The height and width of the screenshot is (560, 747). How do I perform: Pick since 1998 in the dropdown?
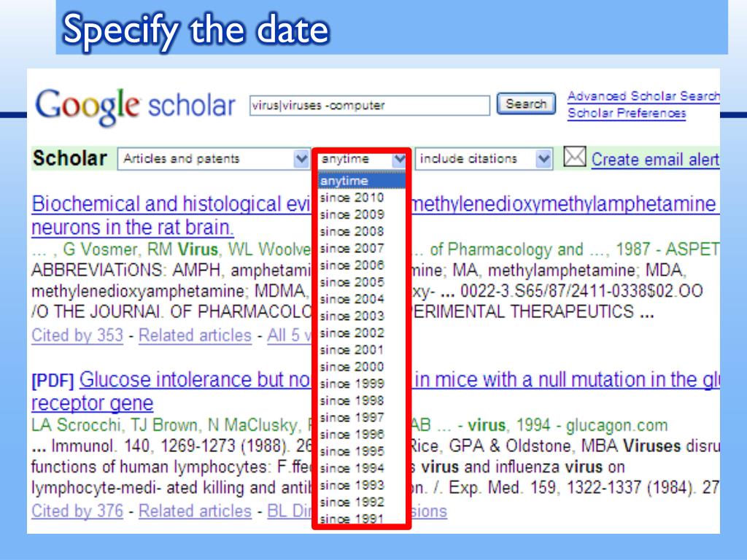tap(362, 400)
